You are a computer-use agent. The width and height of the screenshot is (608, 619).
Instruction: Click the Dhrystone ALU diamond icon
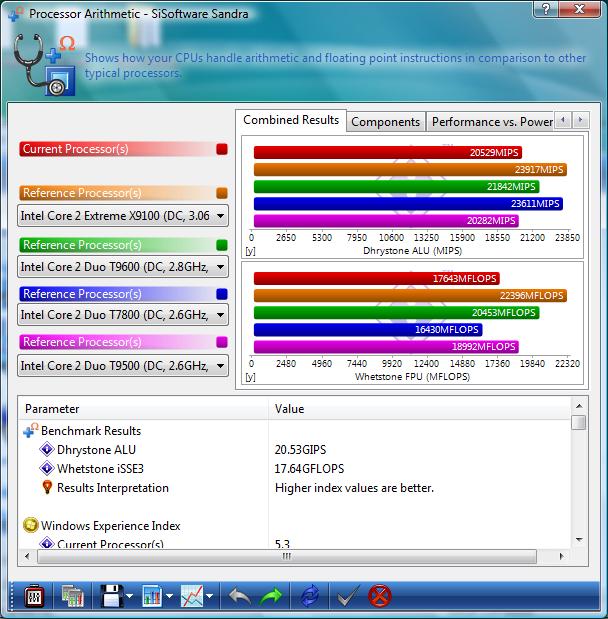[x=47, y=449]
